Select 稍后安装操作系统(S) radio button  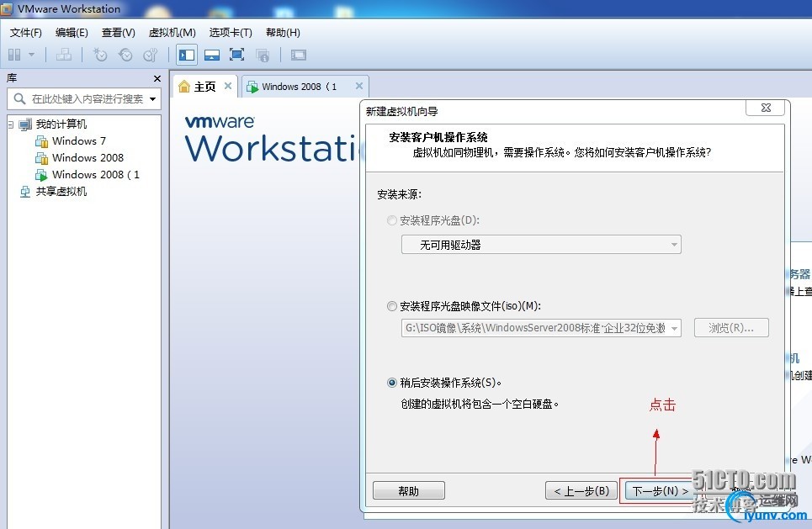point(392,383)
